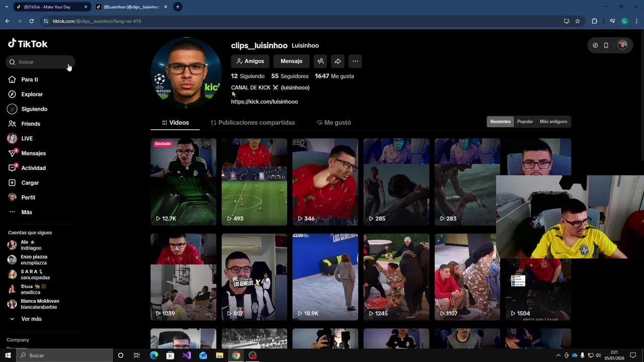This screenshot has width=644, height=362.
Task: Open Chrome three-dot menu
Action: (636, 21)
